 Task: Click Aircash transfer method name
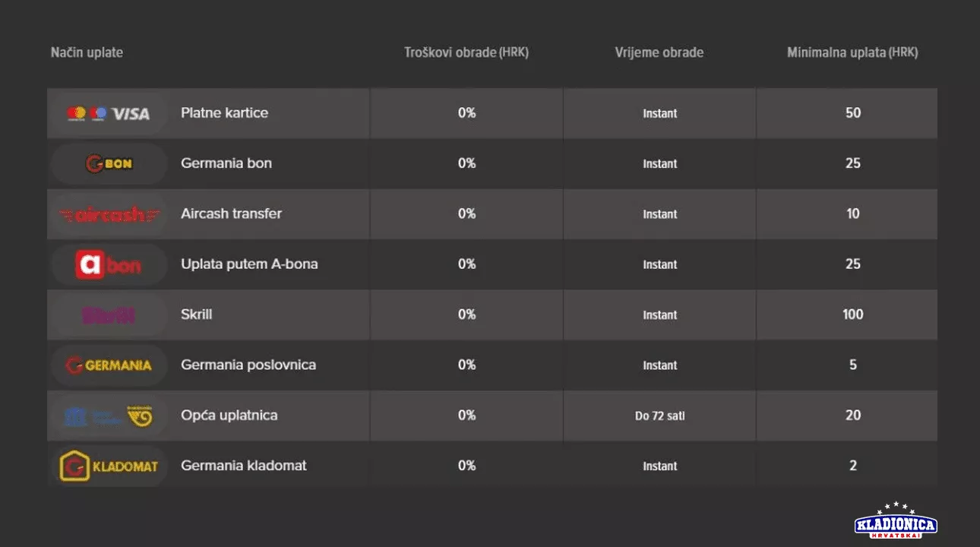(x=231, y=213)
